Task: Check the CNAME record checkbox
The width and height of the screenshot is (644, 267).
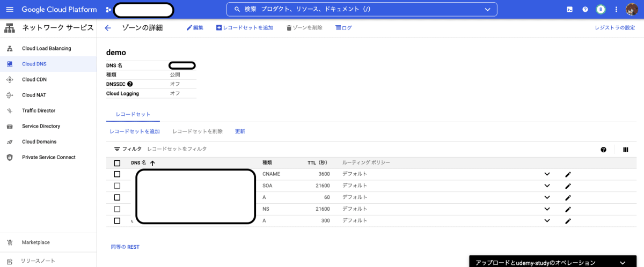Action: (117, 174)
